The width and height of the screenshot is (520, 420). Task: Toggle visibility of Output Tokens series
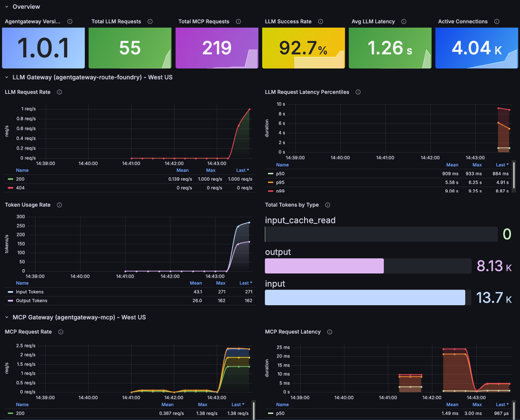click(x=31, y=300)
